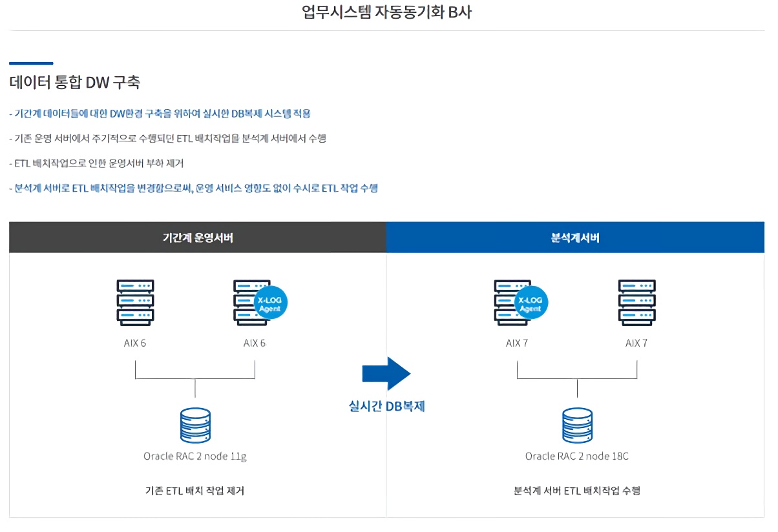778x532 pixels.
Task: Select the AIX 7 server icon without agent badge
Action: (636, 302)
